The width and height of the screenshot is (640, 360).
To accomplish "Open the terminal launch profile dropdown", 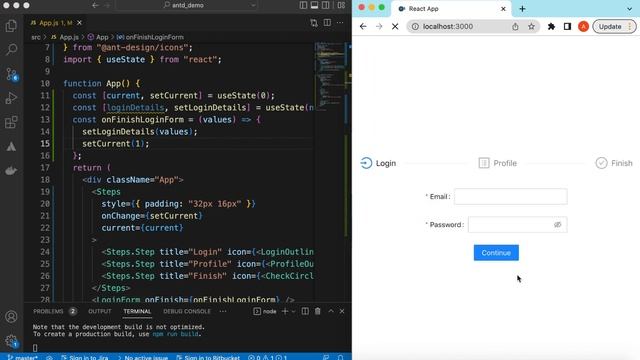I will 293,311.
